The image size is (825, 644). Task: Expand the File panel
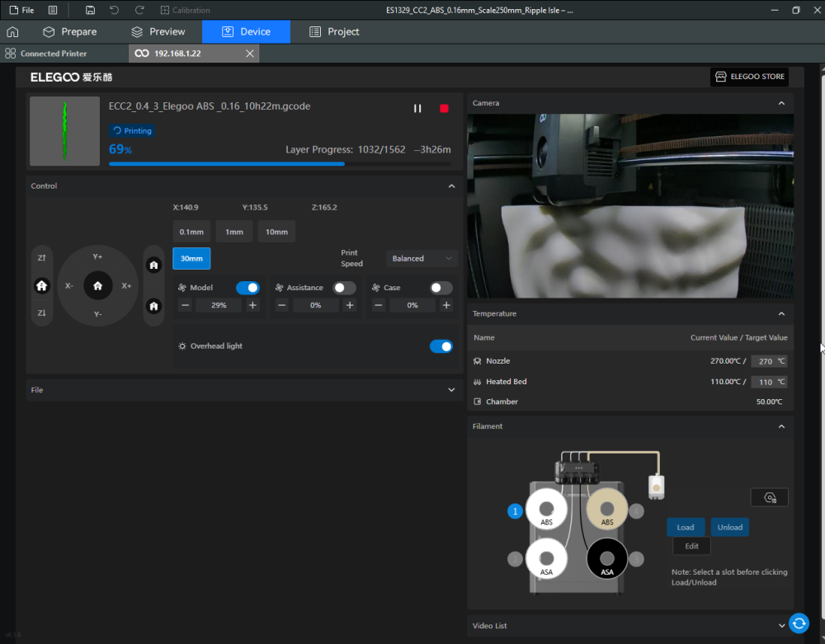(x=450, y=390)
